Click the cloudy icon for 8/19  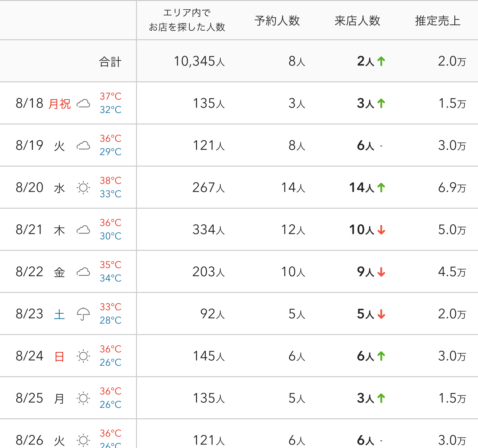click(x=83, y=146)
